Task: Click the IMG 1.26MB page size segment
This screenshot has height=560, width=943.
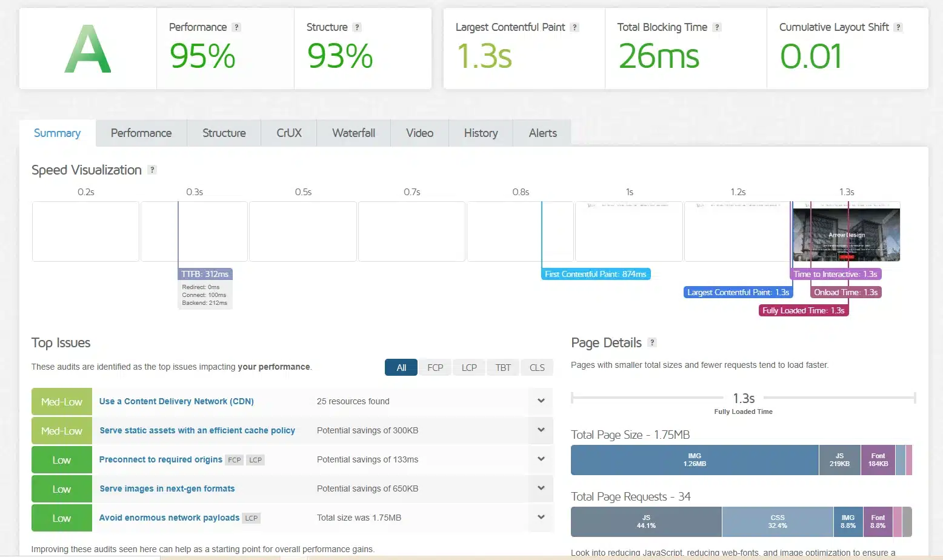Action: pos(695,460)
